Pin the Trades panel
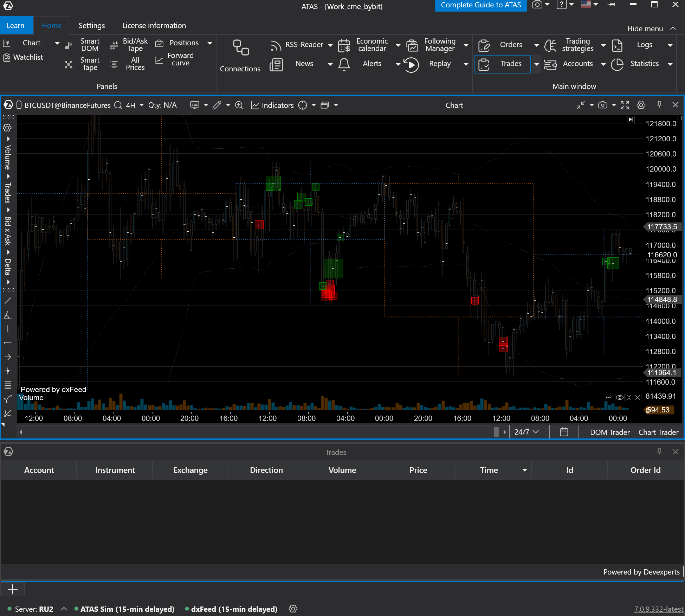This screenshot has width=685, height=616. 659,451
